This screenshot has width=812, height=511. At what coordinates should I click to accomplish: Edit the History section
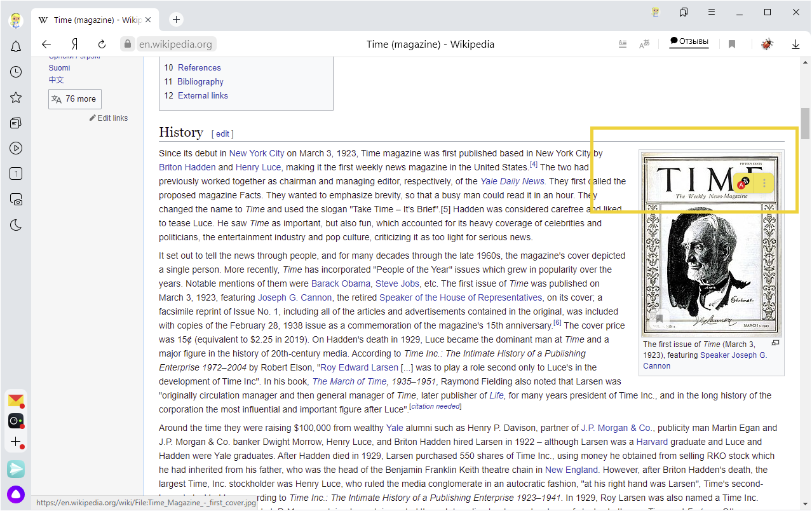(x=223, y=133)
